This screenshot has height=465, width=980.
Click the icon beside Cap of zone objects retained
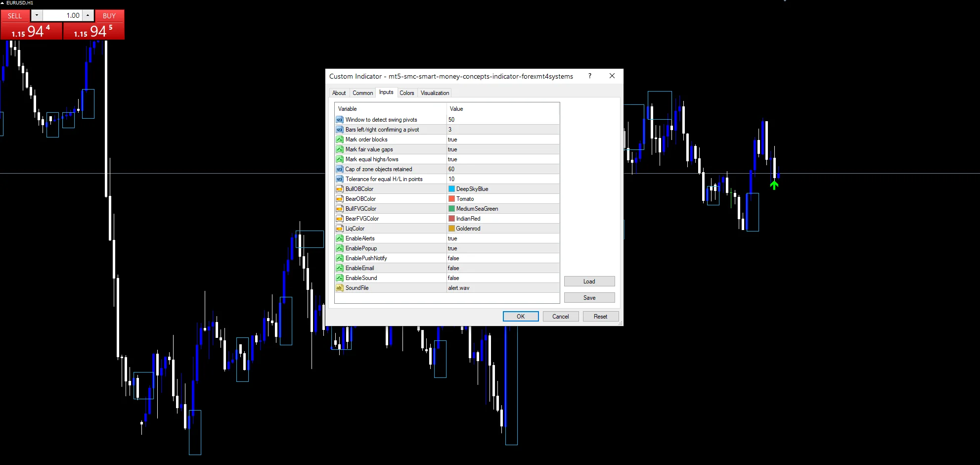coord(339,169)
